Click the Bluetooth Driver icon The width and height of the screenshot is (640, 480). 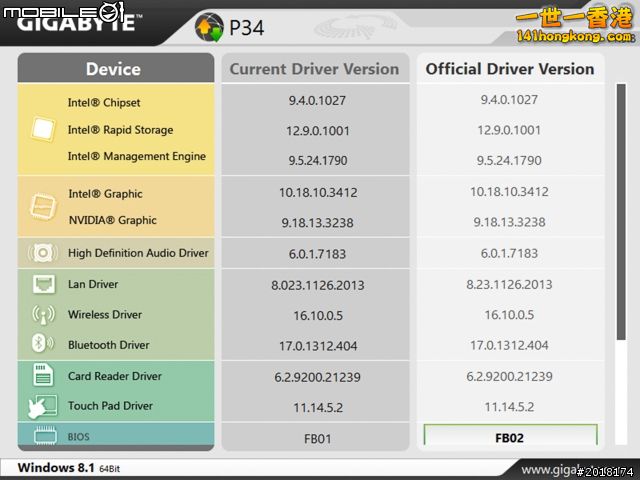[x=42, y=343]
